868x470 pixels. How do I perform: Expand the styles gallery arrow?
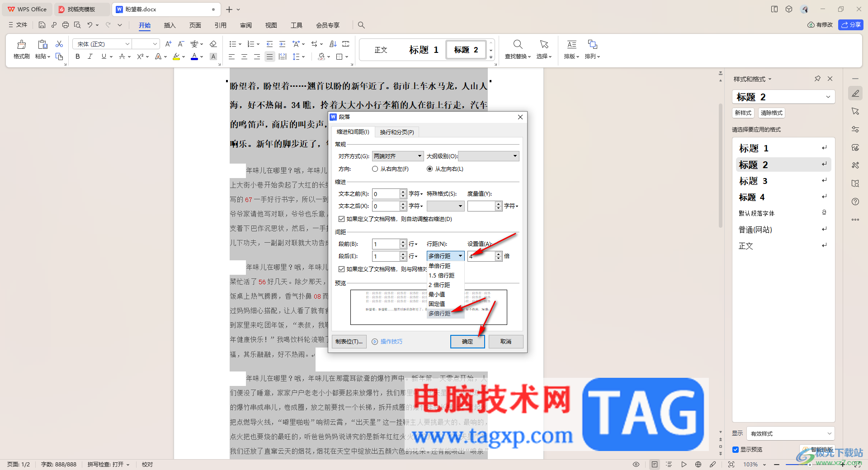(491, 57)
